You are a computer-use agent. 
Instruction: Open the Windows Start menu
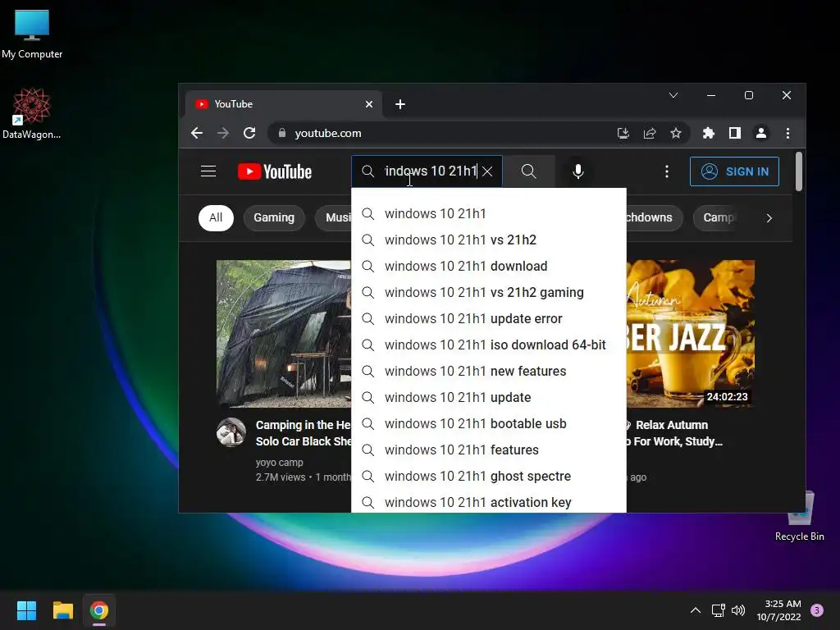tap(26, 610)
